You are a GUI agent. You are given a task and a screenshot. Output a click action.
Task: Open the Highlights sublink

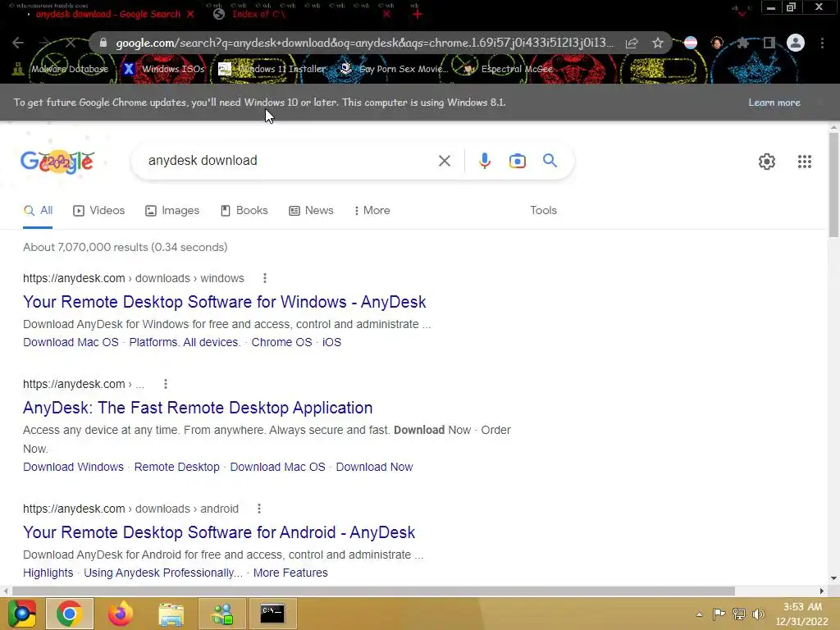48,573
